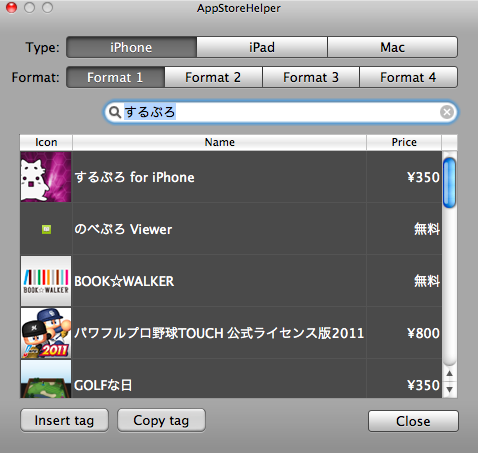Click the するぷろ for iPhone app icon

46,177
